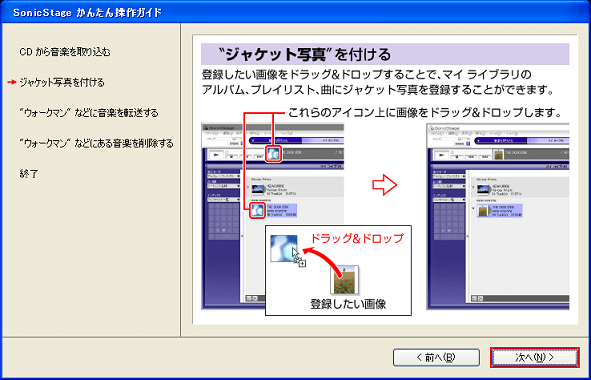This screenshot has width=591, height=380.
Task: Click the < 前へ(B) button
Action: click(436, 357)
